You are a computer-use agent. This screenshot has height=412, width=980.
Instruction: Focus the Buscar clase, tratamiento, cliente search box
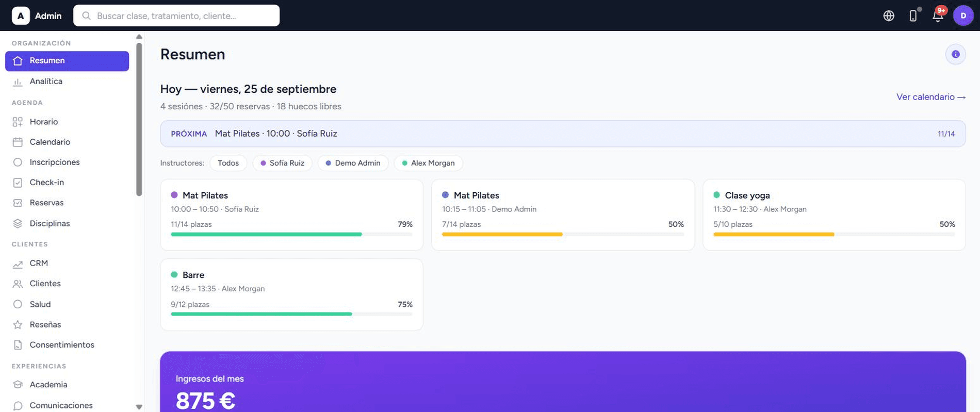tap(176, 16)
